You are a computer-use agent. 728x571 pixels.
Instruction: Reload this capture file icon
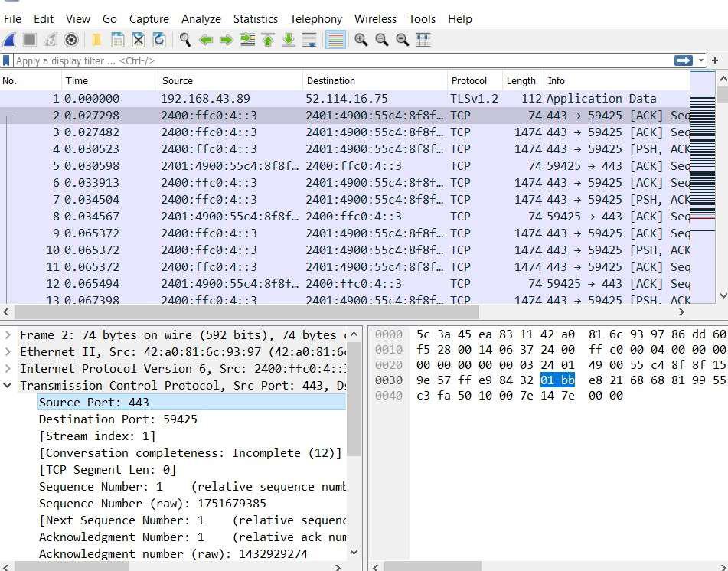159,41
